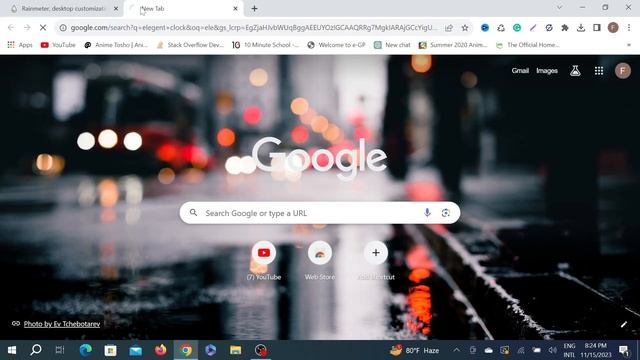Show hidden system tray icons

tap(456, 350)
